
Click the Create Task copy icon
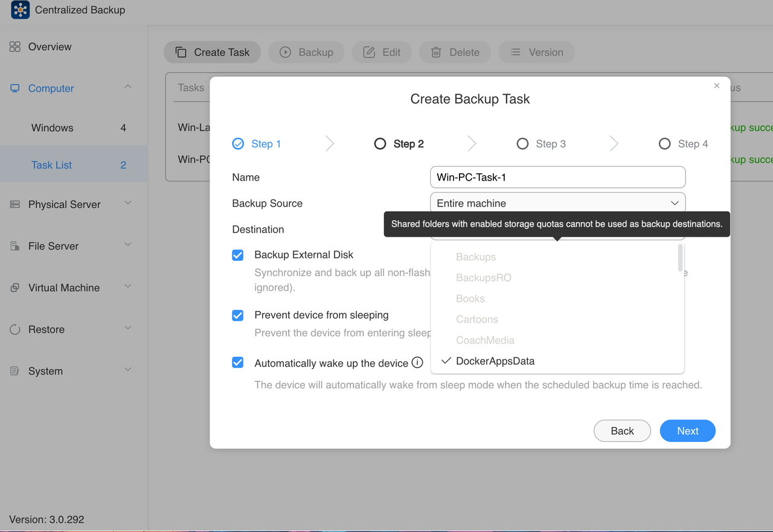coord(181,53)
